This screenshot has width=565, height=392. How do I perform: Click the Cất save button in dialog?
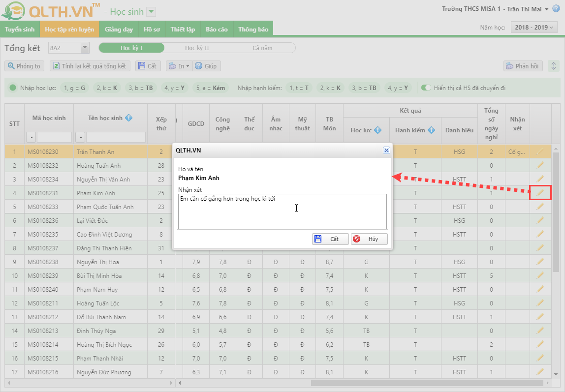330,239
